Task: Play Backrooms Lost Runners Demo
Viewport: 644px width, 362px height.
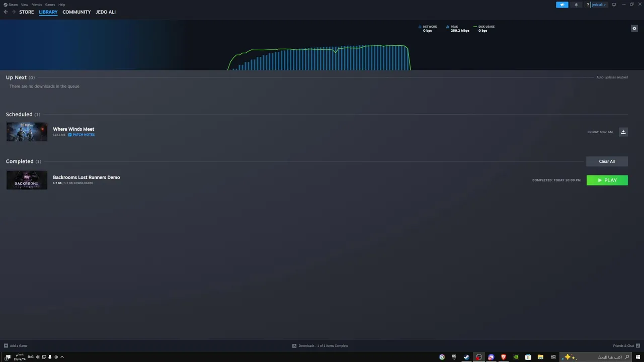Action: click(607, 180)
